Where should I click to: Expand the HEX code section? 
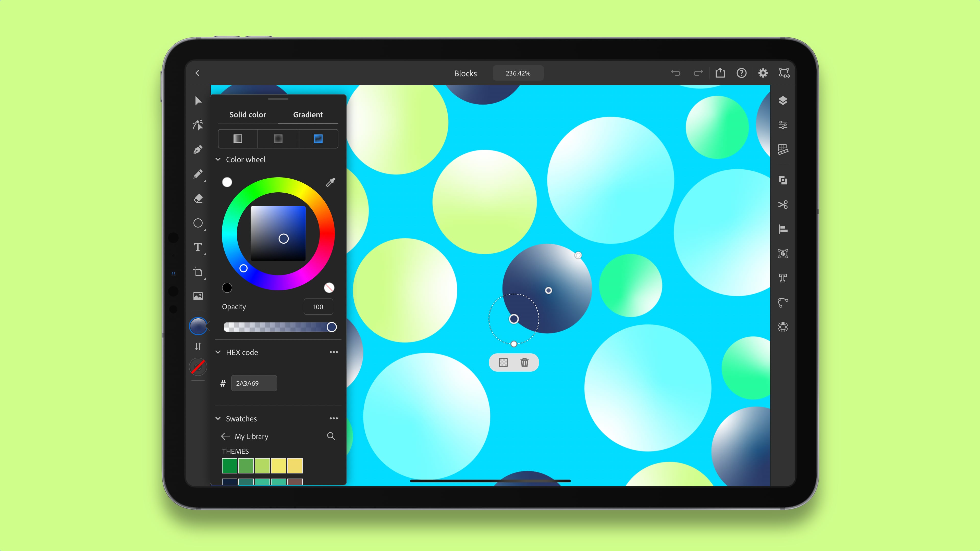click(218, 352)
